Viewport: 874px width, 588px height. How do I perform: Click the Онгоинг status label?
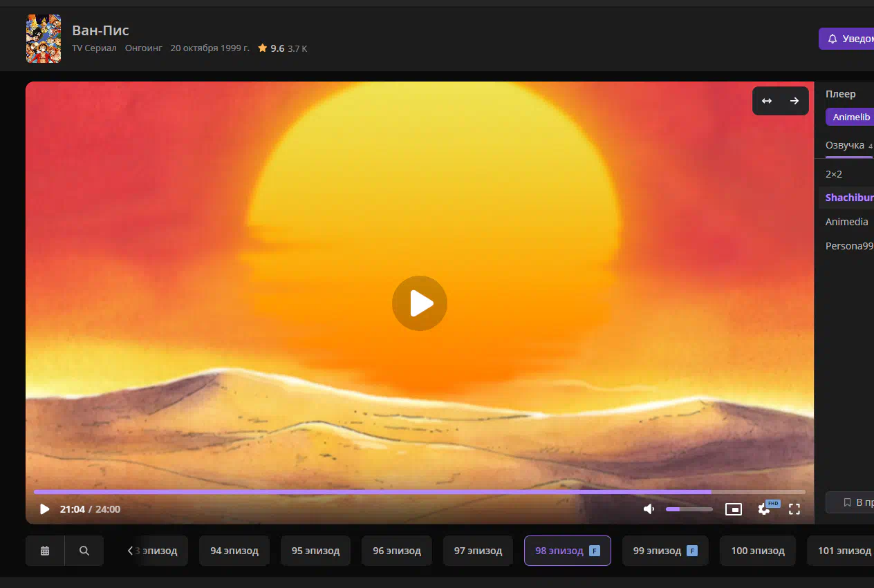click(143, 48)
